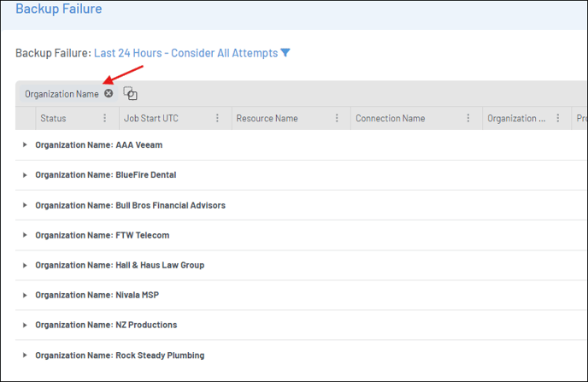Expand the Bull Bros Financial Advisors group
Viewport: 588px width, 382px height.
pyautogui.click(x=25, y=205)
